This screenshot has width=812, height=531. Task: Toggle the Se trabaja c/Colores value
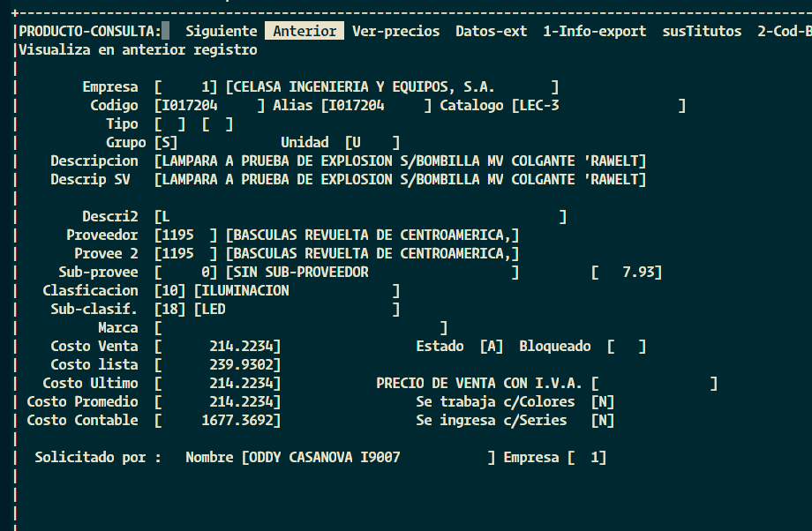click(602, 402)
